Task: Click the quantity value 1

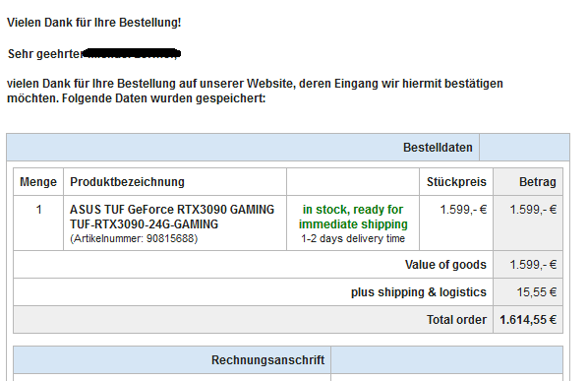Action: point(38,210)
